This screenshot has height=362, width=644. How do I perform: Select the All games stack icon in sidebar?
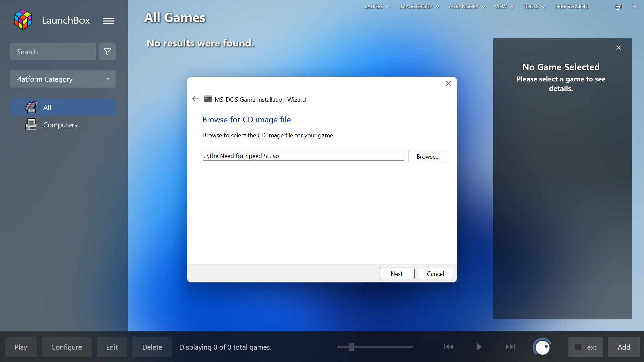click(x=31, y=107)
